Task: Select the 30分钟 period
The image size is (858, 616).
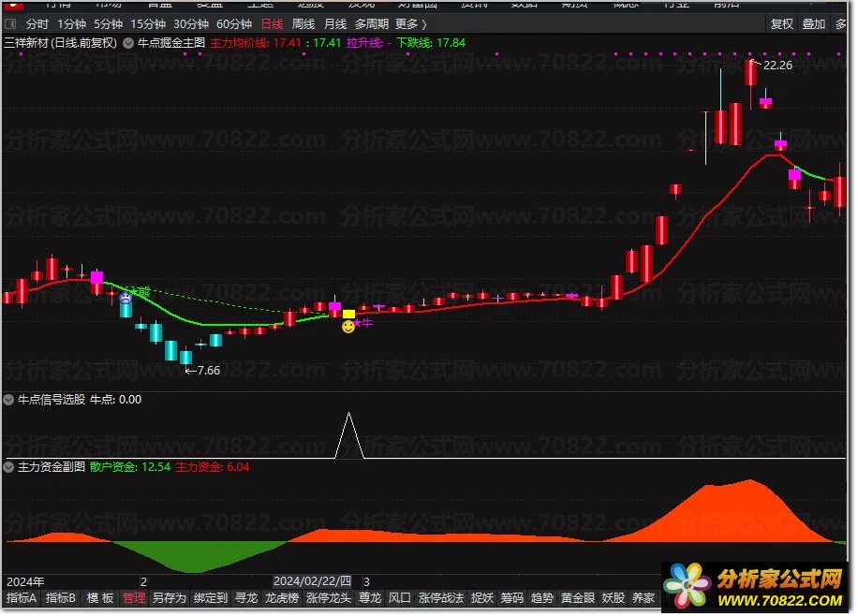Action: (x=191, y=24)
